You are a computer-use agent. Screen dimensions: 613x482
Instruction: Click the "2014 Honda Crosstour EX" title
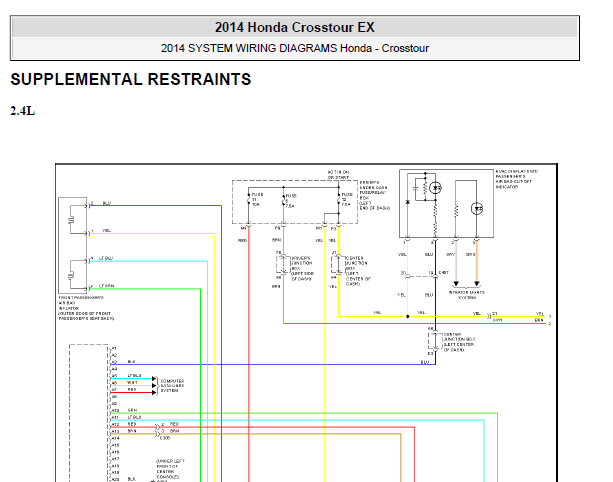pyautogui.click(x=295, y=27)
